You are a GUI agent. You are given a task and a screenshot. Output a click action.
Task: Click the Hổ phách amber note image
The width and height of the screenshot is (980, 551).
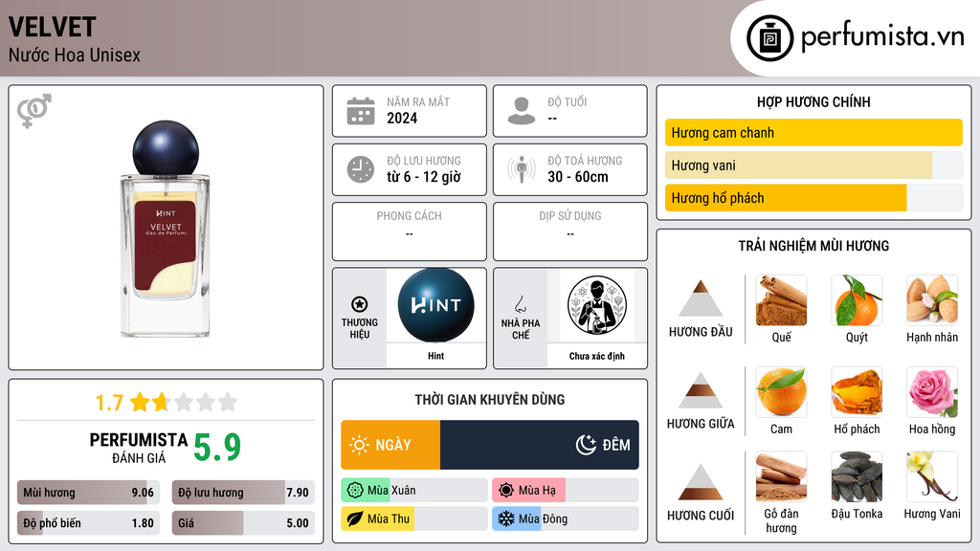coord(857,392)
